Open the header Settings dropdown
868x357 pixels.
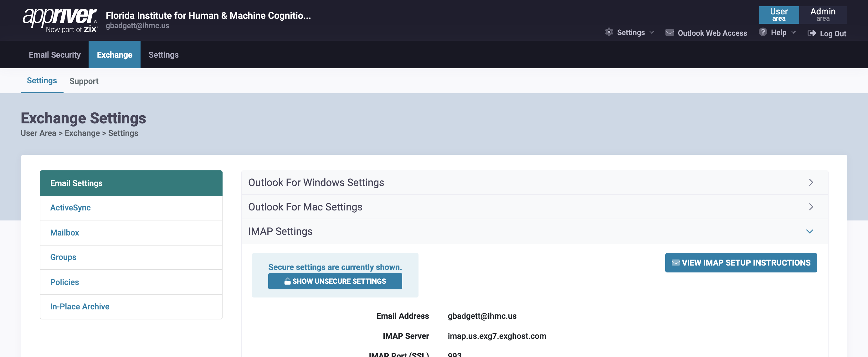pos(629,32)
